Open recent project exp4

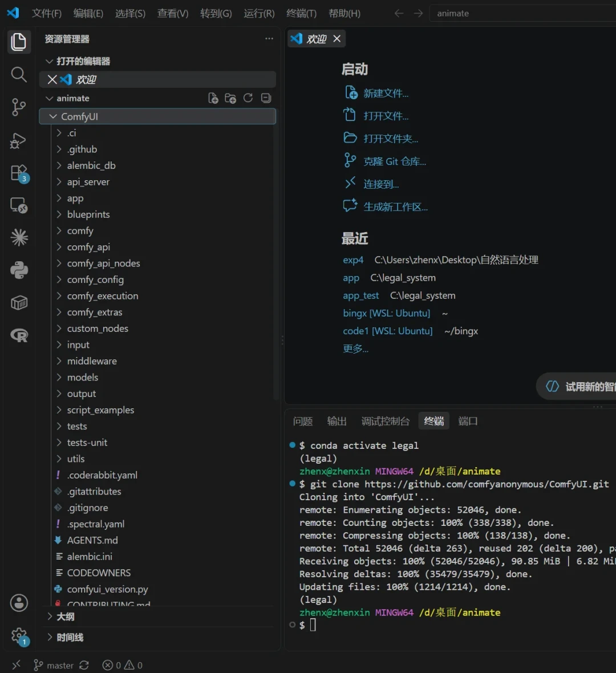pos(353,260)
